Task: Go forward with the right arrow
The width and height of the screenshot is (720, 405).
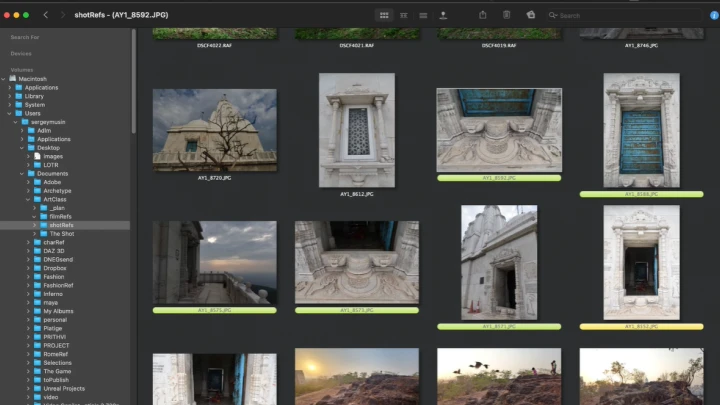Action: (63, 15)
